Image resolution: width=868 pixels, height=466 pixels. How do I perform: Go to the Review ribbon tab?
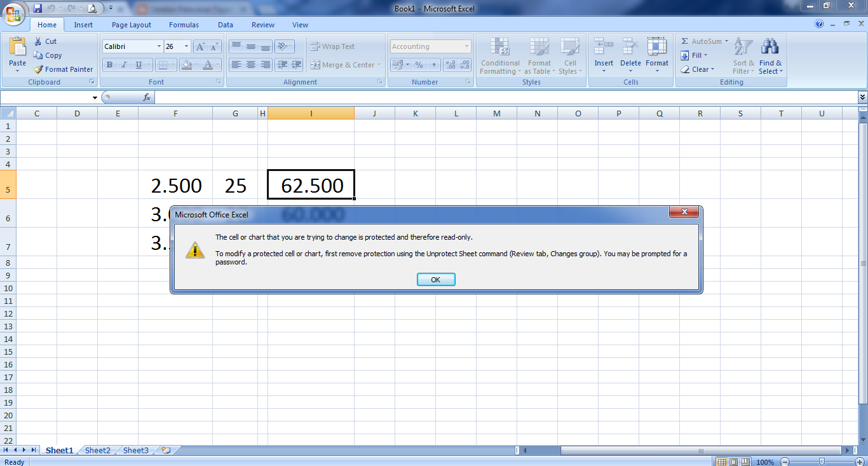coord(263,25)
